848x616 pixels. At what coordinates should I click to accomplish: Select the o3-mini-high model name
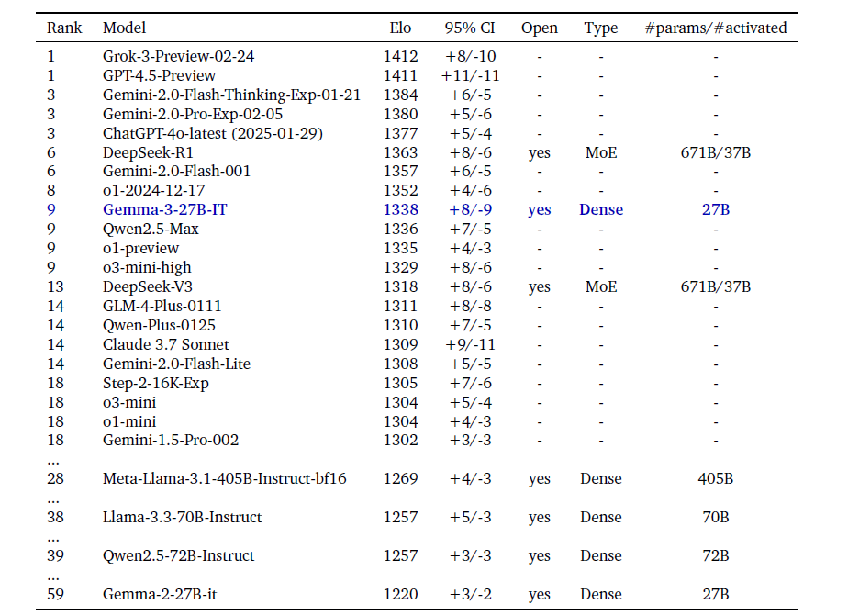[147, 268]
